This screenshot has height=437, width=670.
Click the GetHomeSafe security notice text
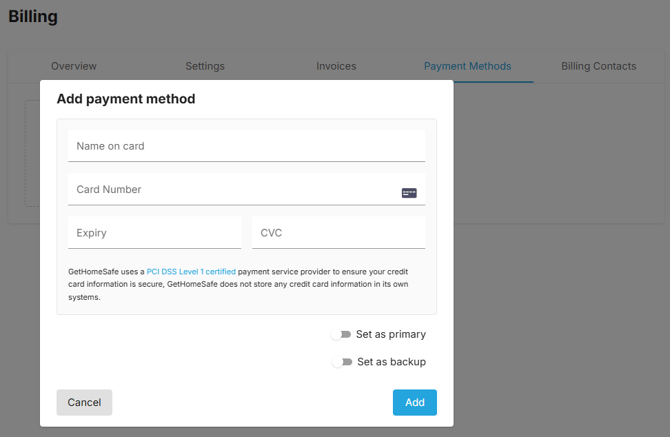click(238, 284)
